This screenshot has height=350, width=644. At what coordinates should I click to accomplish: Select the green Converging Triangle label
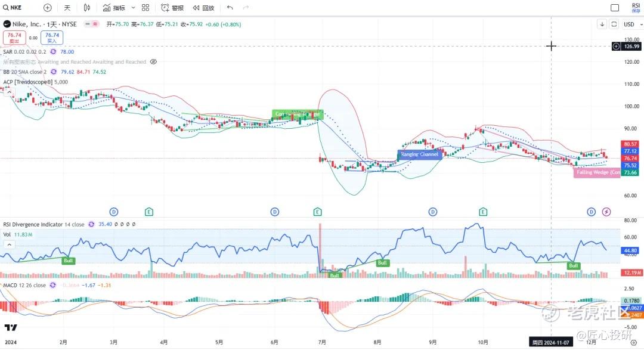tap(298, 114)
